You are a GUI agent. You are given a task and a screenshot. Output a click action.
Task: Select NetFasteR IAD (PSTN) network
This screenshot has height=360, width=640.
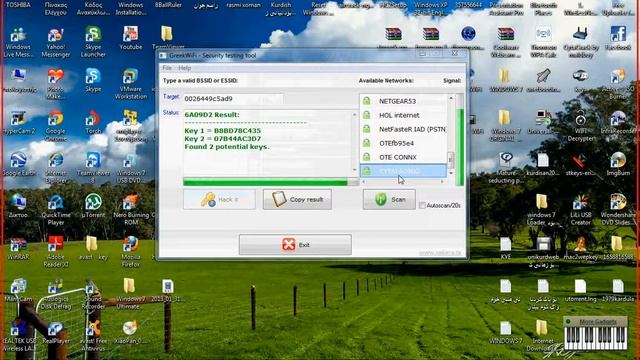403,129
